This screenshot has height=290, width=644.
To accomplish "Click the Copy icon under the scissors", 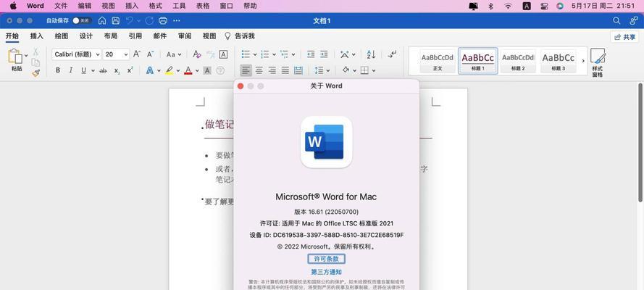I will pyautogui.click(x=35, y=62).
